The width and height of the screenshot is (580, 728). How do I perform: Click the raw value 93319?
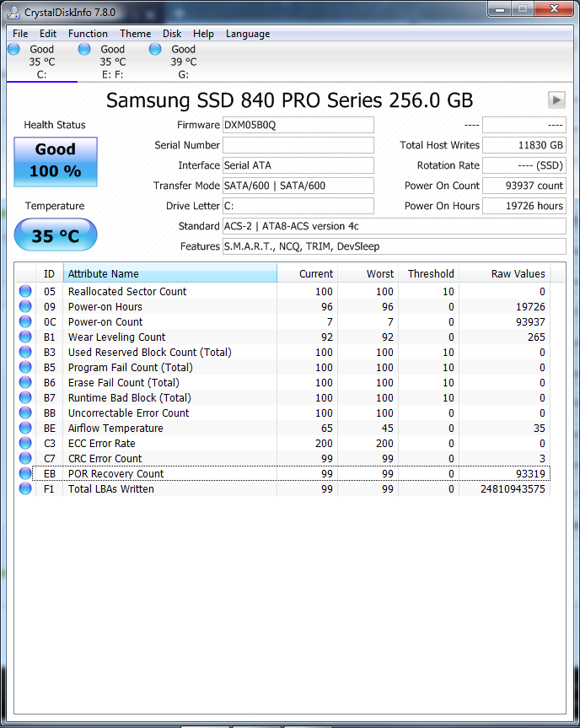[530, 473]
